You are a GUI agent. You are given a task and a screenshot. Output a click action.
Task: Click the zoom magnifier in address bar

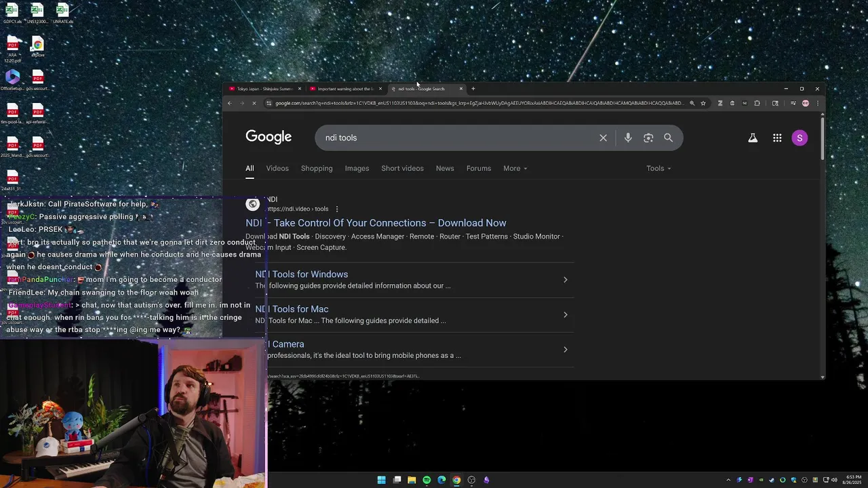pyautogui.click(x=692, y=103)
